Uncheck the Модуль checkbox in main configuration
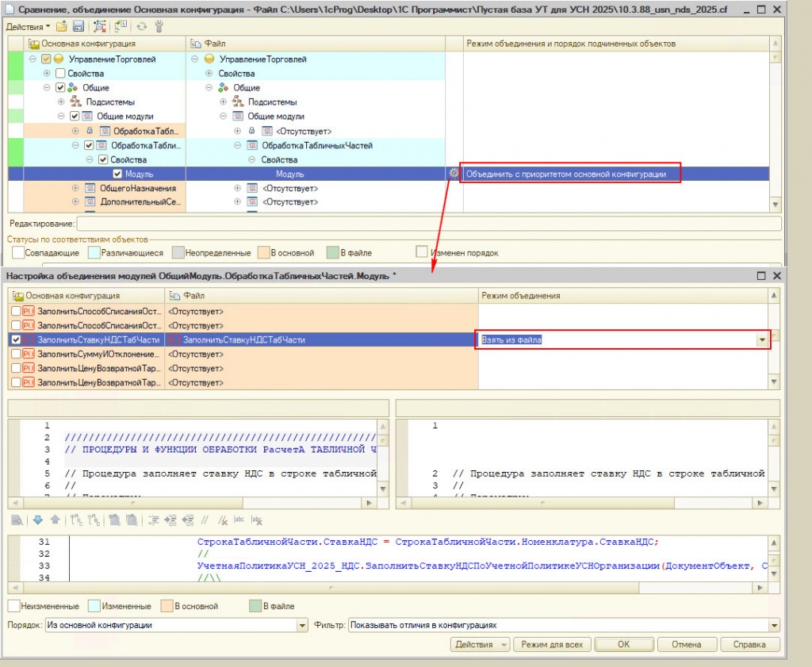Screen dimensions: 812x667 click(x=117, y=174)
